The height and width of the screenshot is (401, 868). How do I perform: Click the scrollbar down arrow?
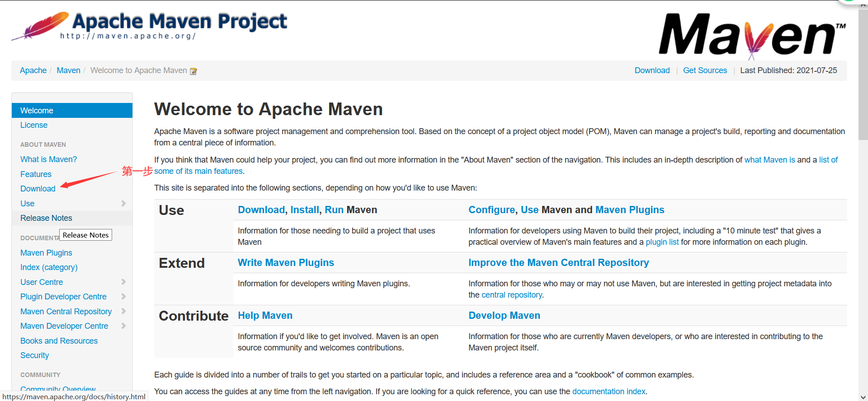863,397
